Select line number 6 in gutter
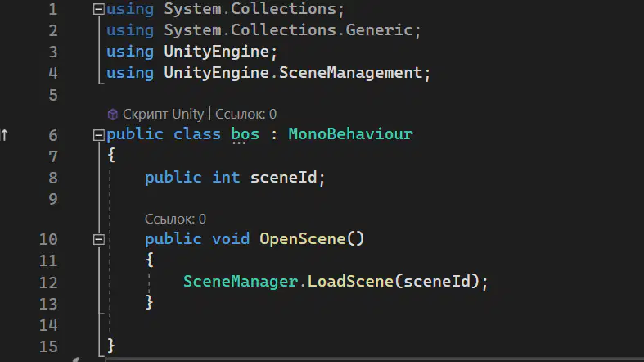The image size is (644, 362). pos(53,135)
